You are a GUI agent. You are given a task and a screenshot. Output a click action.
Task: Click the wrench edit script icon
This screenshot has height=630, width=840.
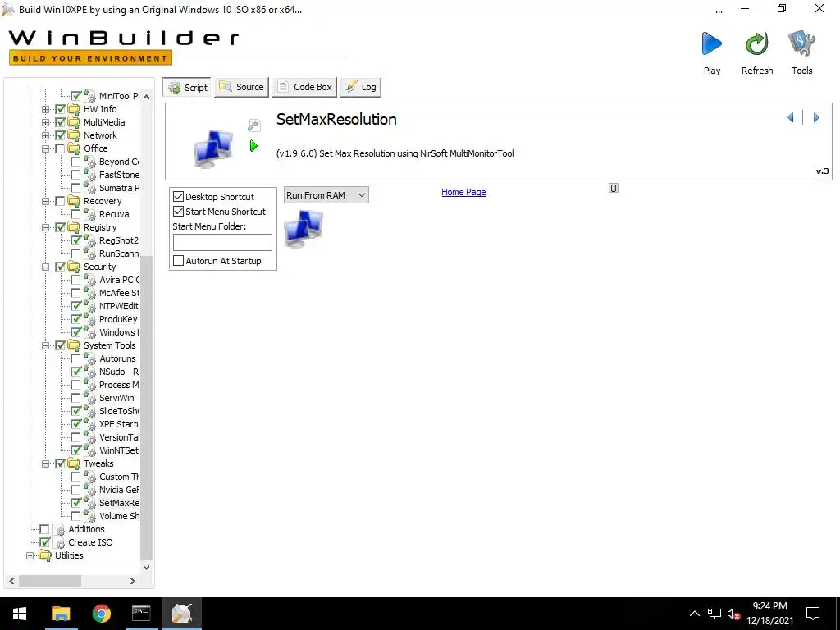(254, 126)
